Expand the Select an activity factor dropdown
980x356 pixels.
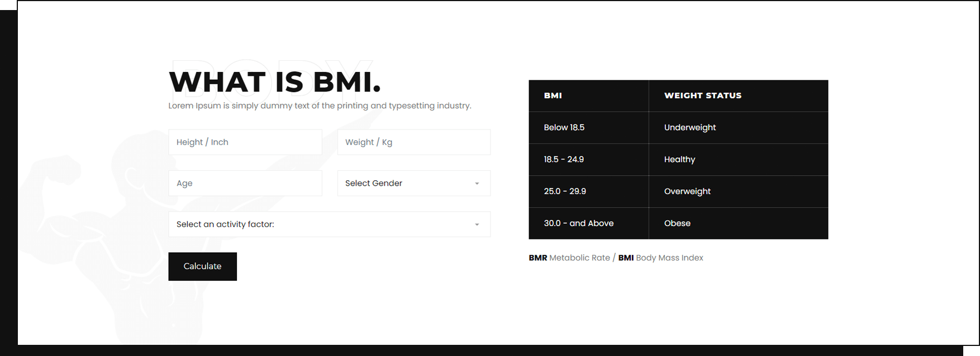pyautogui.click(x=330, y=224)
